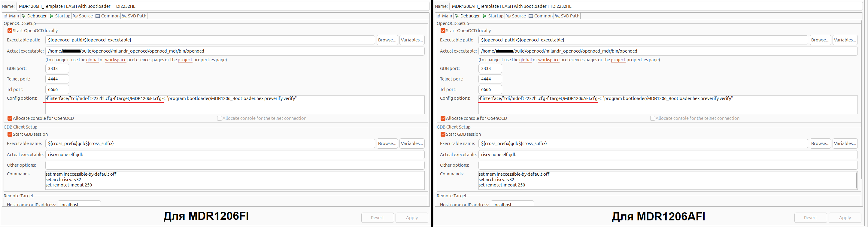Enable telnet connection console in the MDR1206FI dialog
Screen dimensions: 868x227
pyautogui.click(x=219, y=118)
